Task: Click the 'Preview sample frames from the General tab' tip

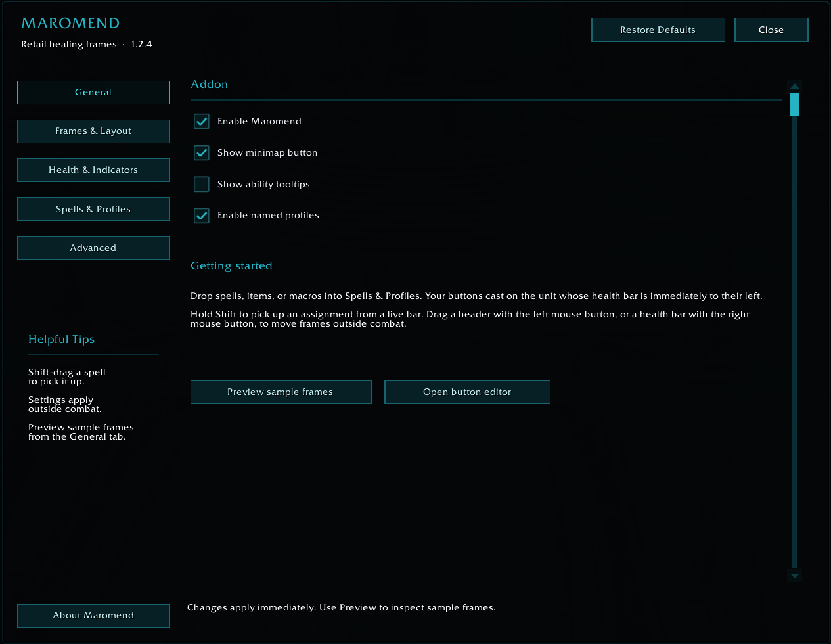Action: (x=81, y=432)
